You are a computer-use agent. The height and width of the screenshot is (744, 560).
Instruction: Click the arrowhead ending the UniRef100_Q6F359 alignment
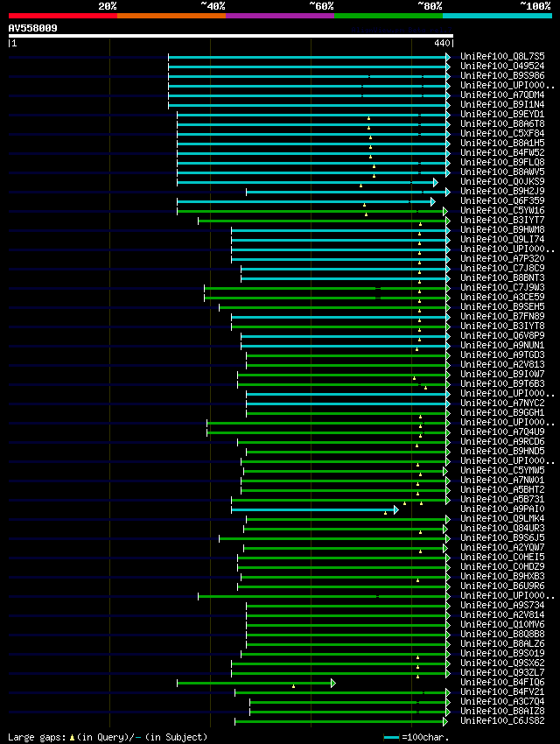point(432,202)
